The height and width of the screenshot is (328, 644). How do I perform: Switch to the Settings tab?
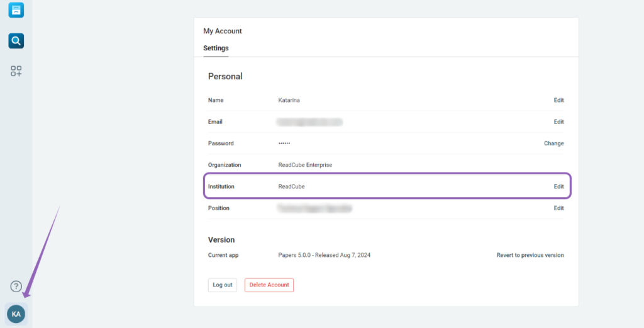pyautogui.click(x=216, y=48)
